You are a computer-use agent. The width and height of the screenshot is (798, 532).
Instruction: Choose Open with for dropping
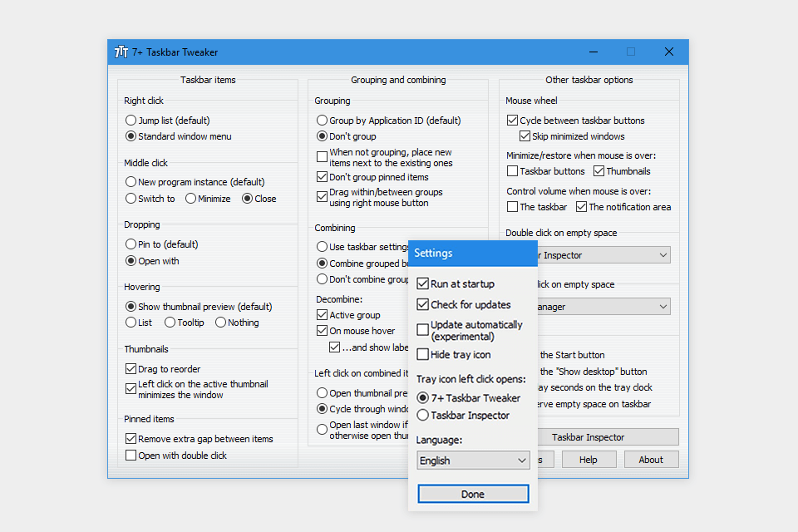tap(131, 261)
